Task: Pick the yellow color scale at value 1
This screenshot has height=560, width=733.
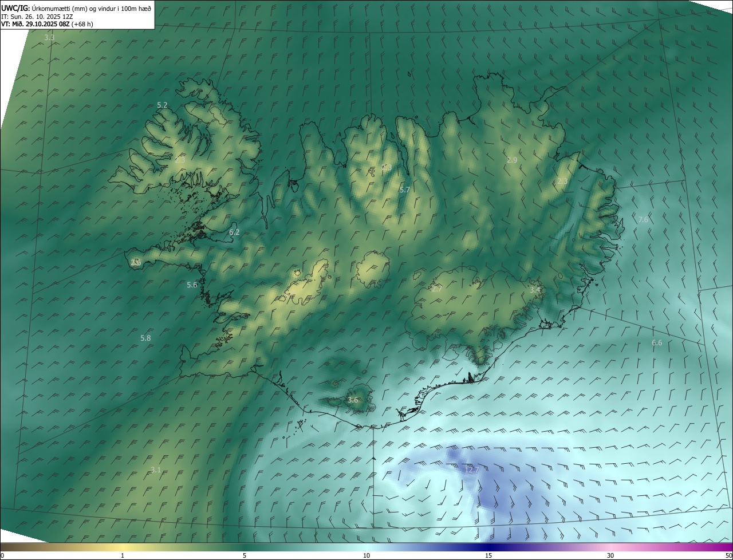Action: coord(123,548)
